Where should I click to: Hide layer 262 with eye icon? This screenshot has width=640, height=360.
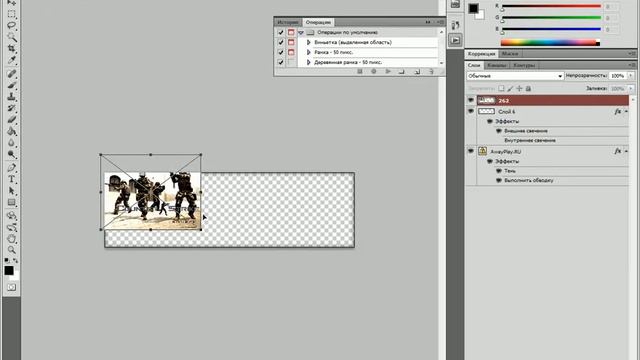471,100
